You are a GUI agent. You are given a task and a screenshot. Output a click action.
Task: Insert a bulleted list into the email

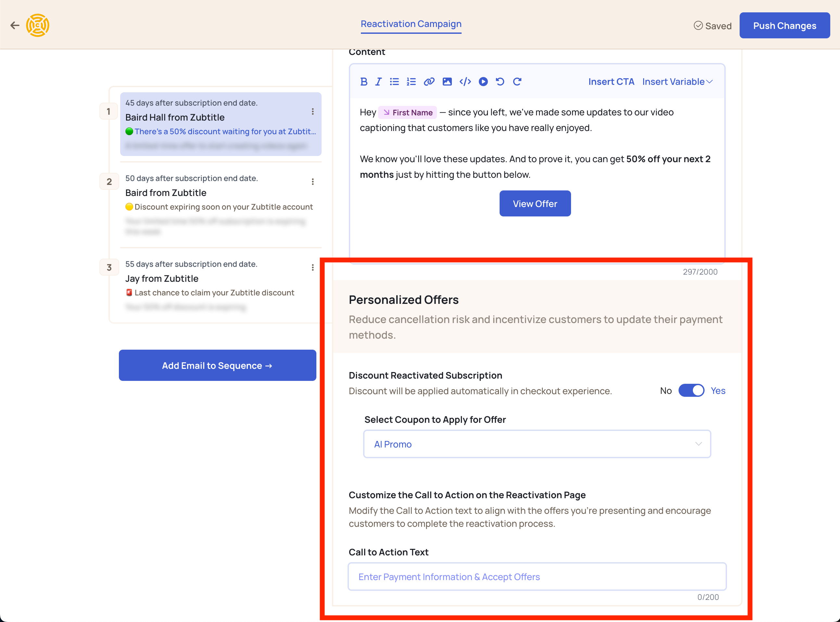point(394,82)
